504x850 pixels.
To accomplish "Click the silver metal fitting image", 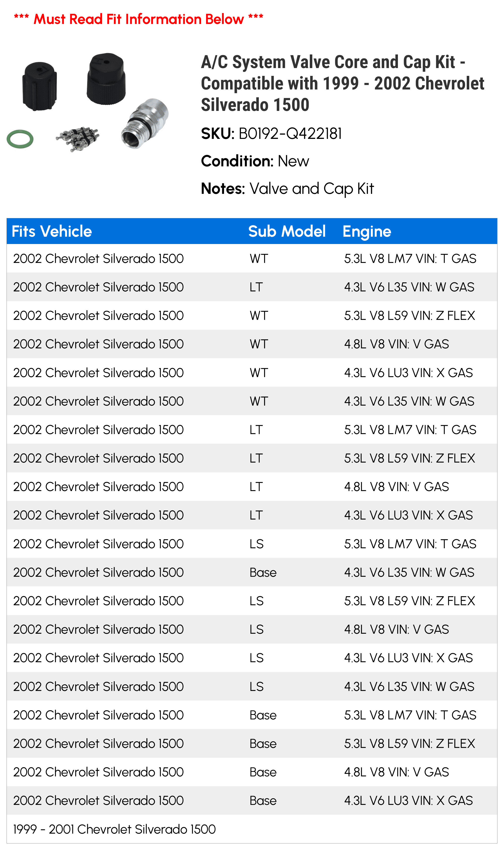I will coord(145,123).
